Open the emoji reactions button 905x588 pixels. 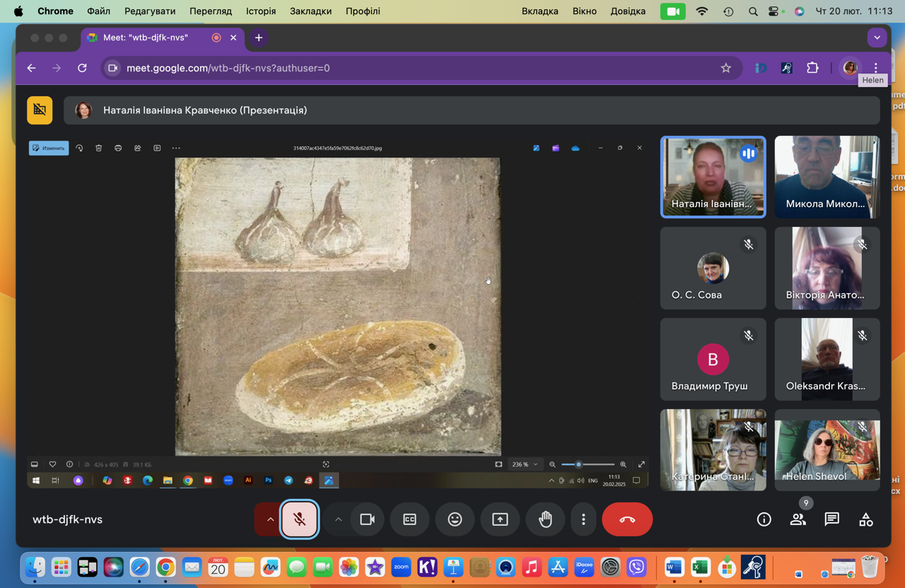click(x=455, y=519)
